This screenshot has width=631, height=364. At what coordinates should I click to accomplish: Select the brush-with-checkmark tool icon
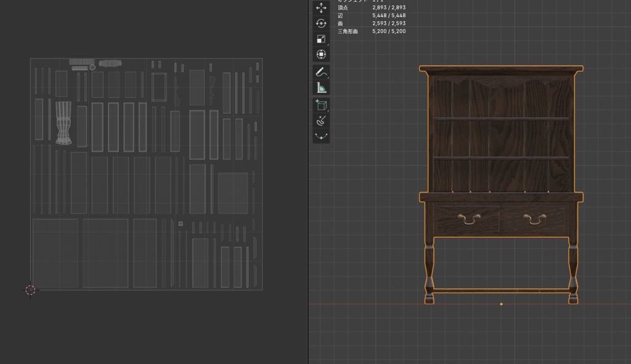tap(321, 121)
